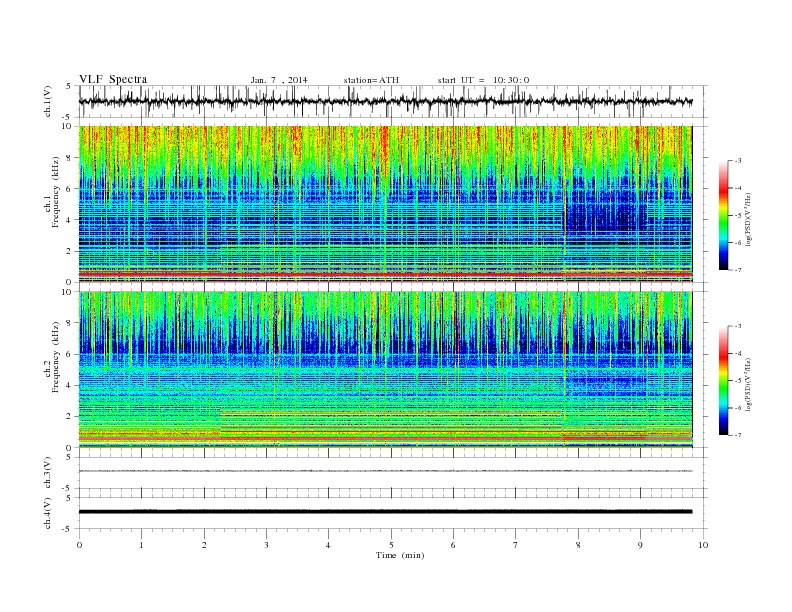The image size is (792, 612).
Task: Select the "station=ATH" label
Action: 371,80
